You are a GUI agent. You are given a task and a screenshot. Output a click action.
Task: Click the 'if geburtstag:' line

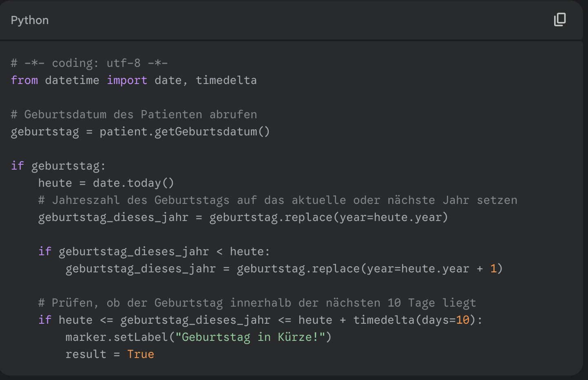coord(58,166)
